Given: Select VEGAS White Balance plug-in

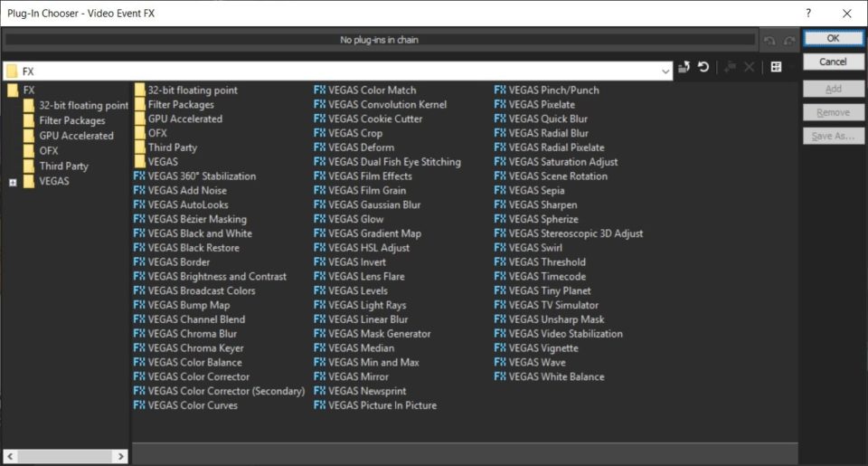Looking at the screenshot, I should click(x=550, y=376).
